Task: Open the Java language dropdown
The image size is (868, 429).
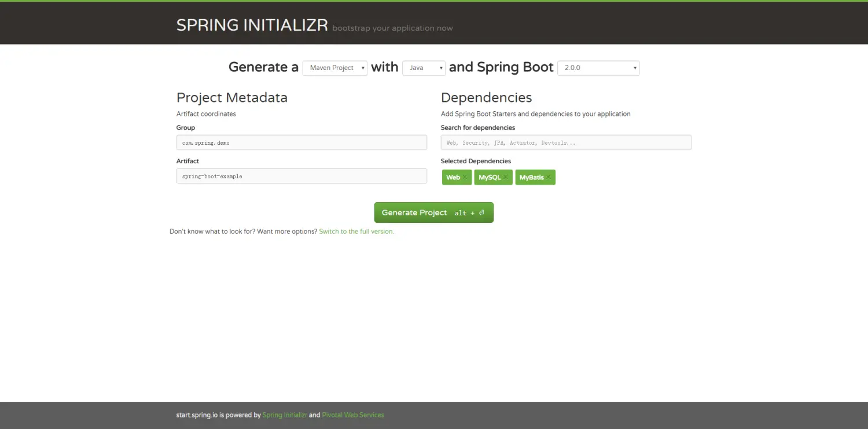Action: [424, 68]
